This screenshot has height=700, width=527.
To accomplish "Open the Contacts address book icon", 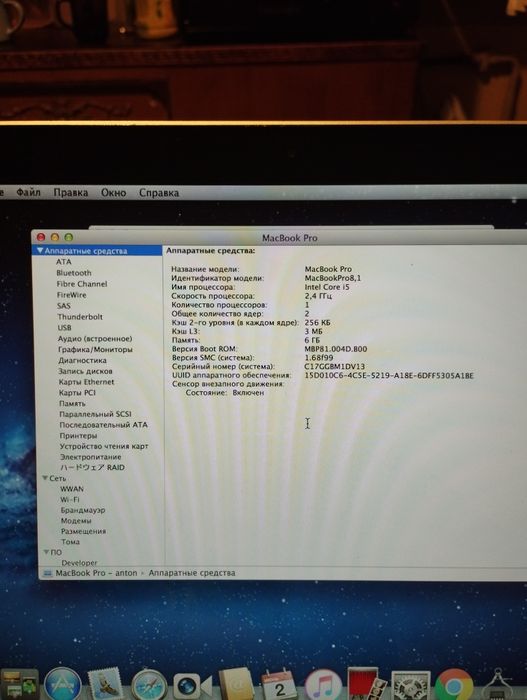I will click(236, 684).
